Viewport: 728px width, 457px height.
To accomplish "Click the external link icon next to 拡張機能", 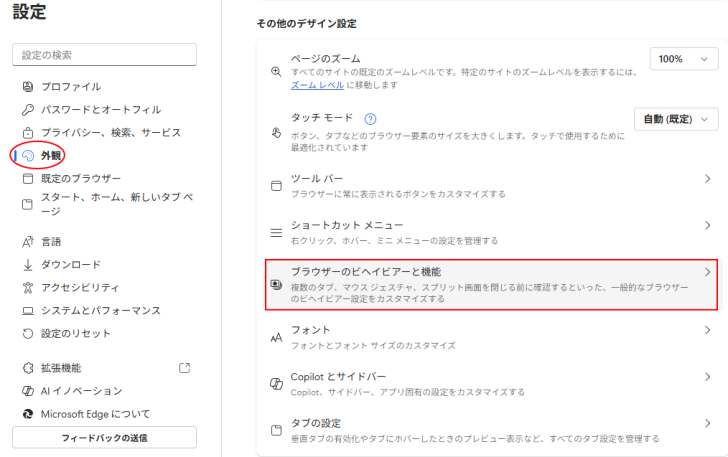I will click(184, 368).
